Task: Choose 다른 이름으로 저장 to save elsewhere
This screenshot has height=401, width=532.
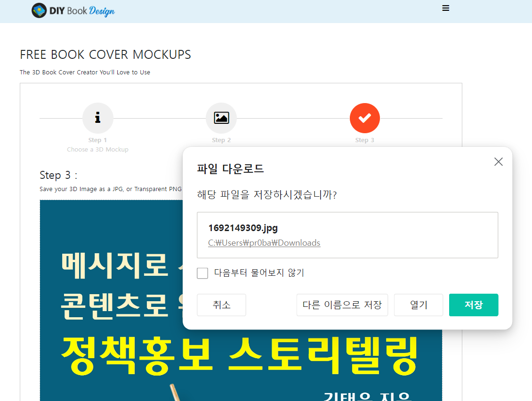Action: 342,305
